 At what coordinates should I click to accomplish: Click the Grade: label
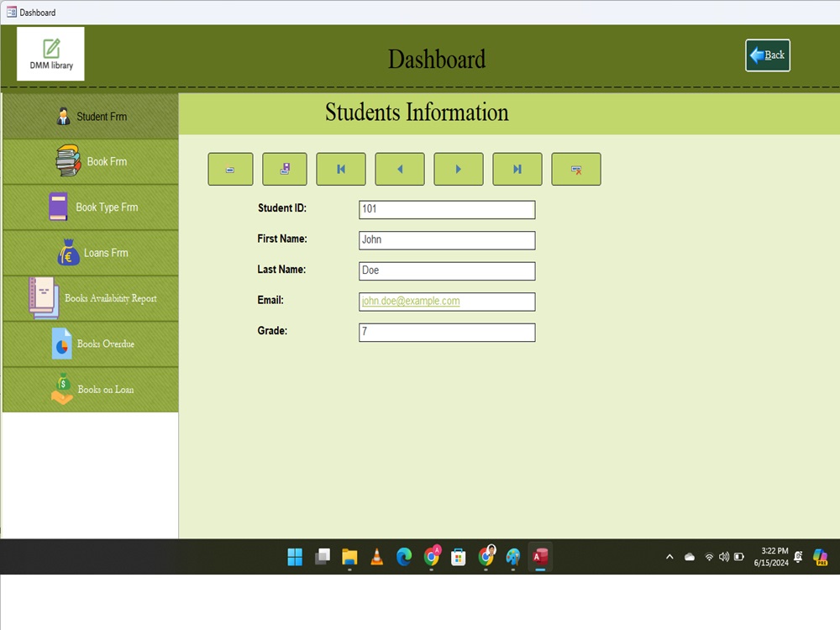(272, 330)
